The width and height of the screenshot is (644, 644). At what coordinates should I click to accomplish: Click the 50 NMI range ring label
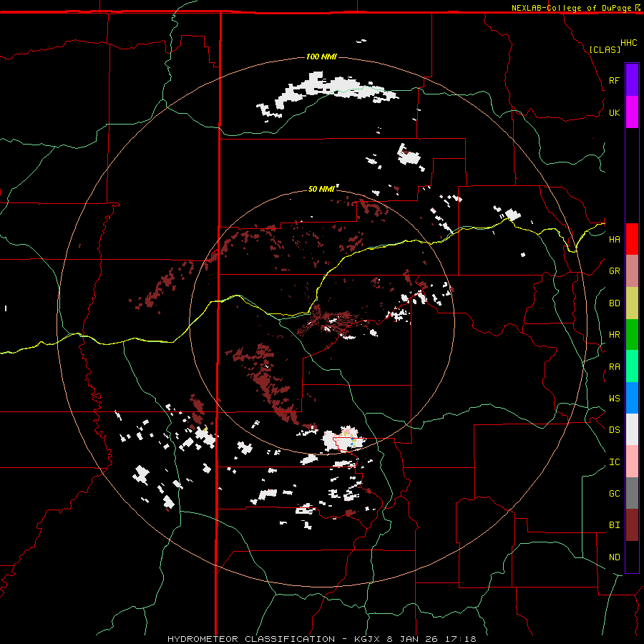(x=321, y=189)
